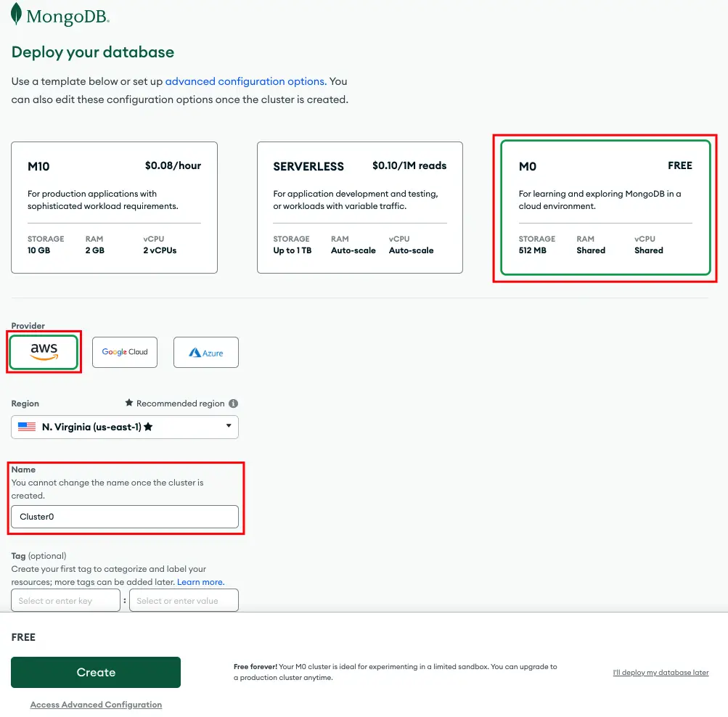Viewport: 728px width, 717px height.
Task: Open the advanced configuration options link
Action: (245, 81)
